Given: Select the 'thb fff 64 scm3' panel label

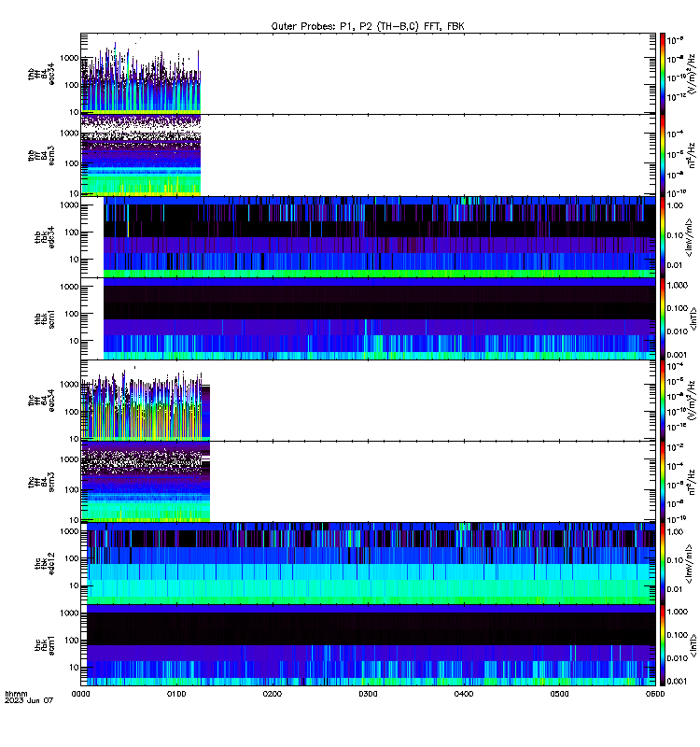Looking at the screenshot, I should click(41, 155).
